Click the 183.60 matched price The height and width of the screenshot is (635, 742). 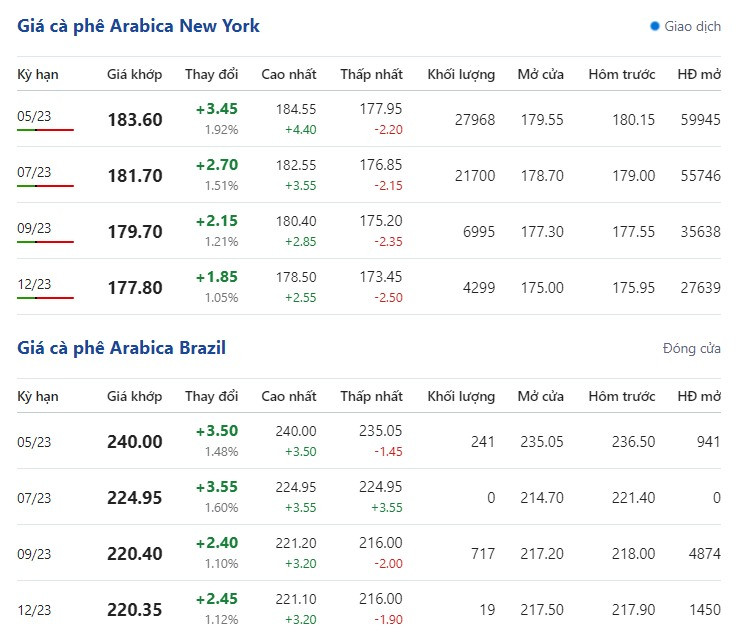(135, 120)
